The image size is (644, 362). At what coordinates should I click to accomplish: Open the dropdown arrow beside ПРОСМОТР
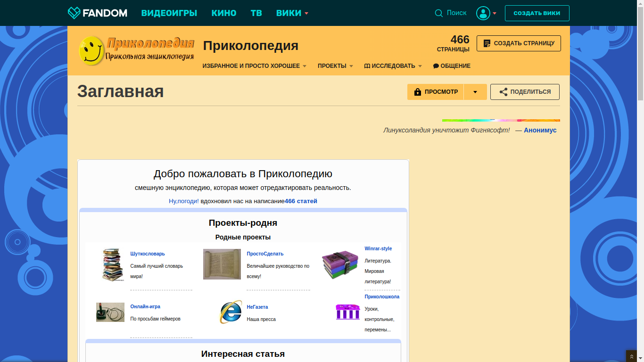(475, 92)
